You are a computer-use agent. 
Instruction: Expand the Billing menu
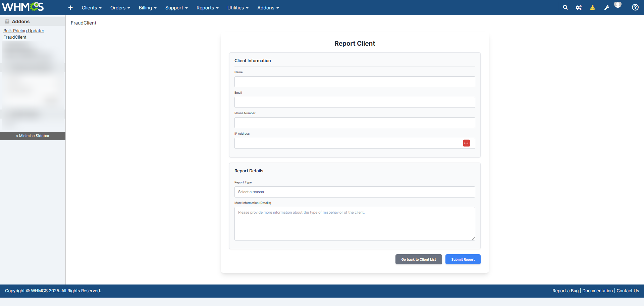148,8
